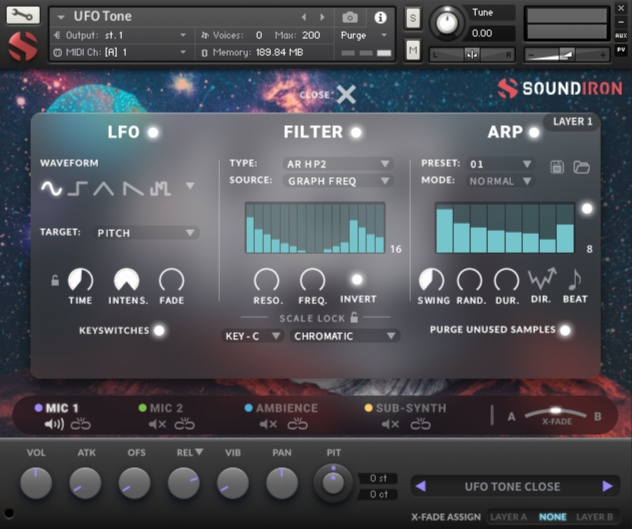632x529 pixels.
Task: Toggle the Scale Lock padlock
Action: (x=354, y=317)
